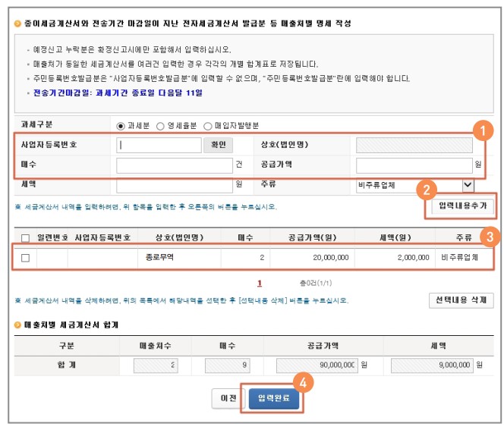The image size is (504, 430).
Task: Click the 매수 input field
Action: click(175, 165)
